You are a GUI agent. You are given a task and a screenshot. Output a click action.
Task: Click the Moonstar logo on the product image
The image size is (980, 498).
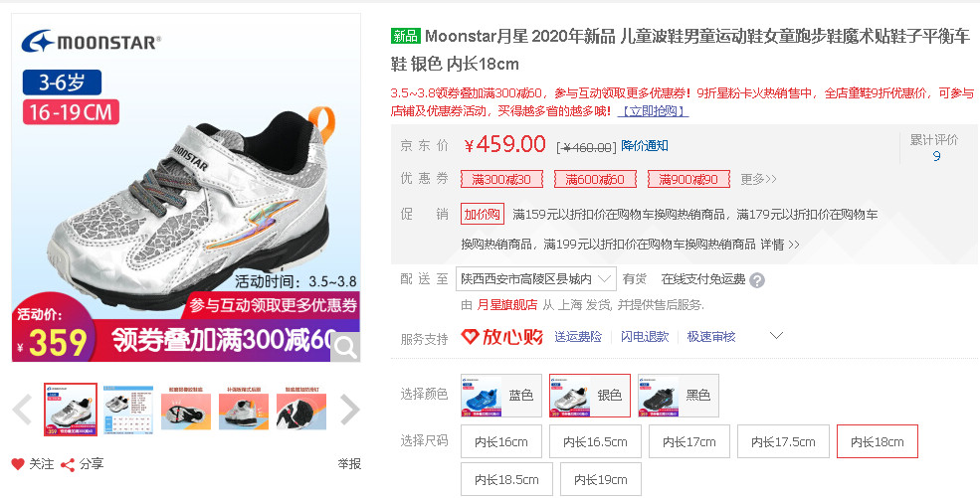point(91,42)
